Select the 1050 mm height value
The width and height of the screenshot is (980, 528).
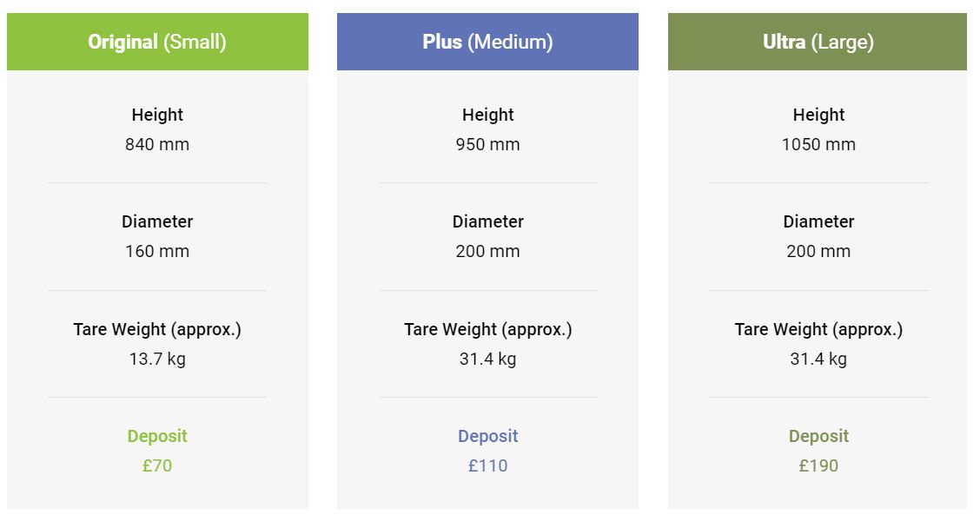coord(818,144)
